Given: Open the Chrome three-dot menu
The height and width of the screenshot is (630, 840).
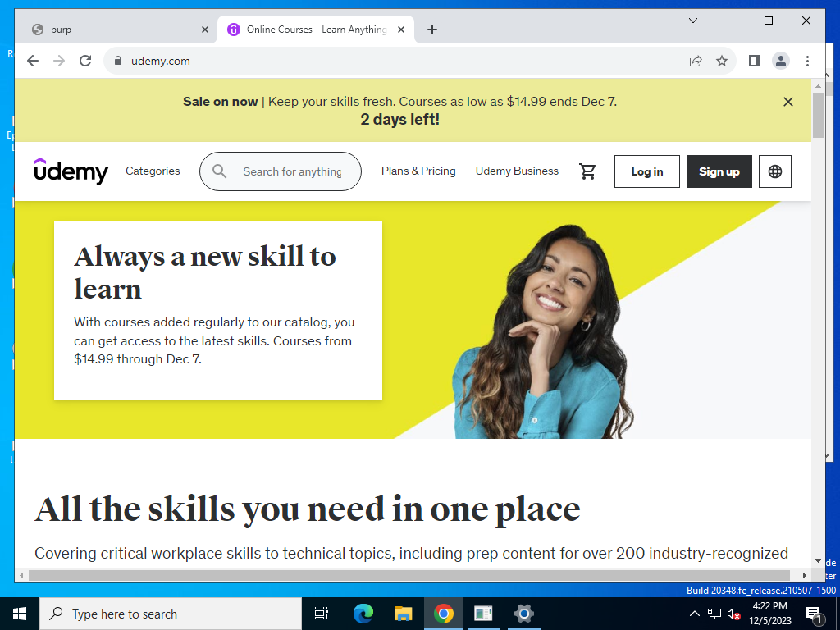Looking at the screenshot, I should [807, 61].
